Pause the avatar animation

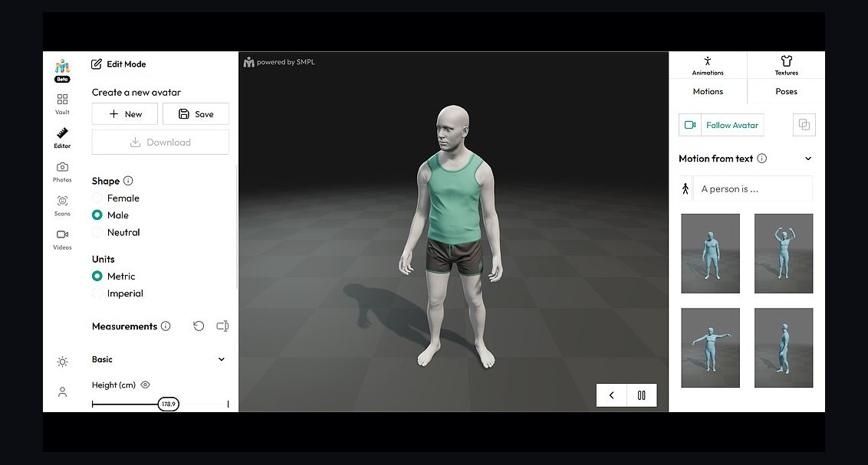point(642,395)
